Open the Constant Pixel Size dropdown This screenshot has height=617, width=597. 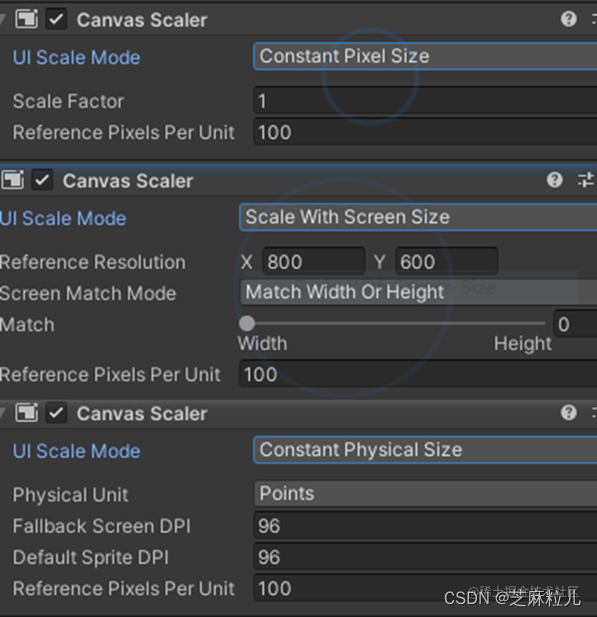(425, 56)
